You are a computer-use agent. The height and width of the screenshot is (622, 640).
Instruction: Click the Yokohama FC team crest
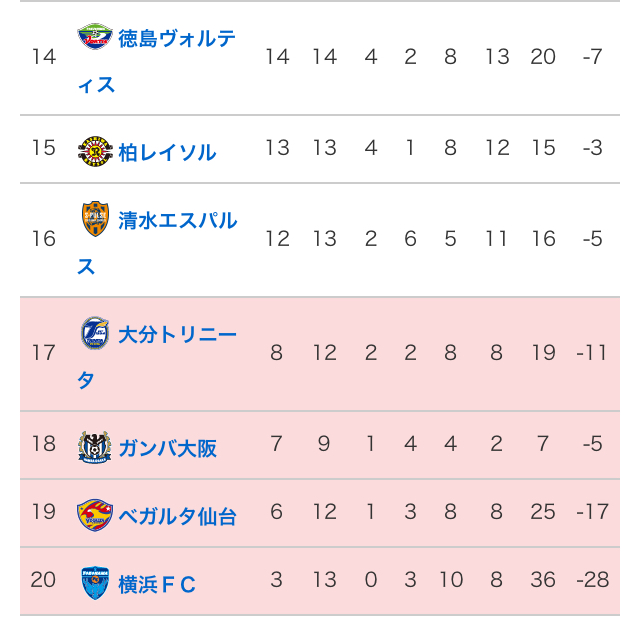pyautogui.click(x=95, y=583)
